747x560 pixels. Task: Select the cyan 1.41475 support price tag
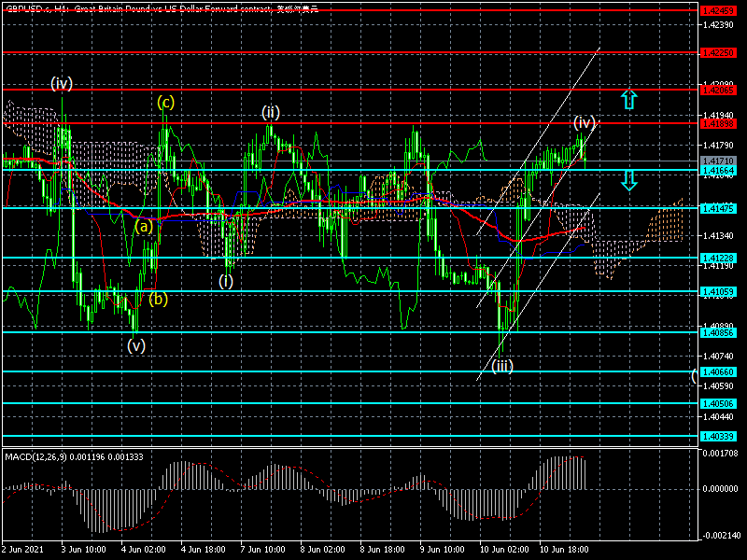[x=718, y=208]
